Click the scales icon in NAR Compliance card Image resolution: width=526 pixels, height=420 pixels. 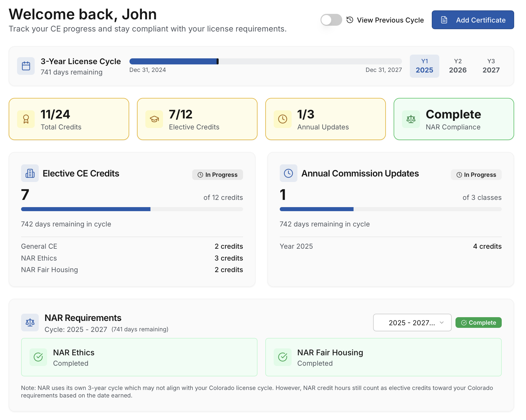point(411,119)
